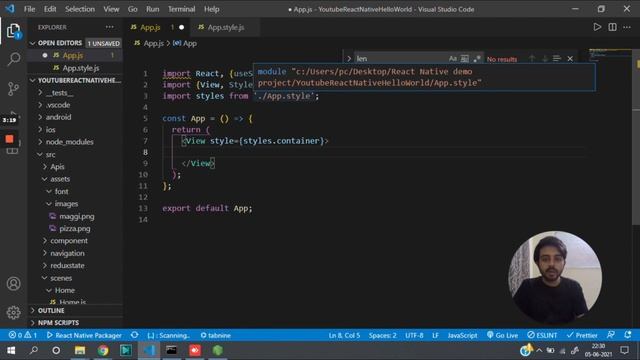640x360 pixels.
Task: Expand the Outline section
Action: point(51,311)
